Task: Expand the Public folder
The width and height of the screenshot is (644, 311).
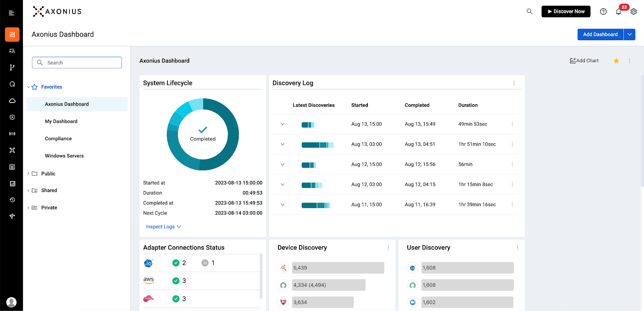Action: pyautogui.click(x=28, y=174)
